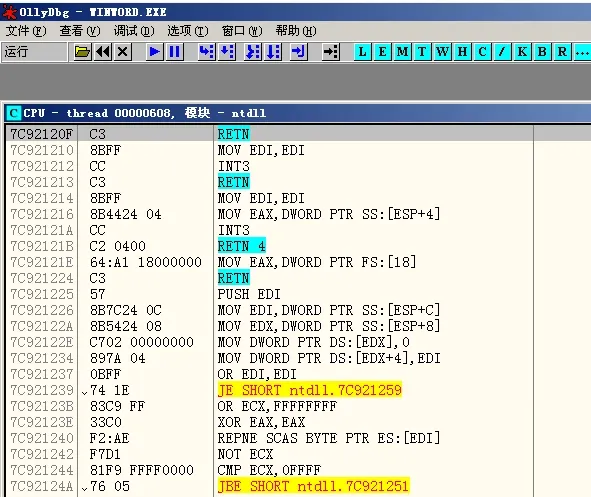Restart program using the rewind icon
This screenshot has width=591, height=497.
pos(103,52)
